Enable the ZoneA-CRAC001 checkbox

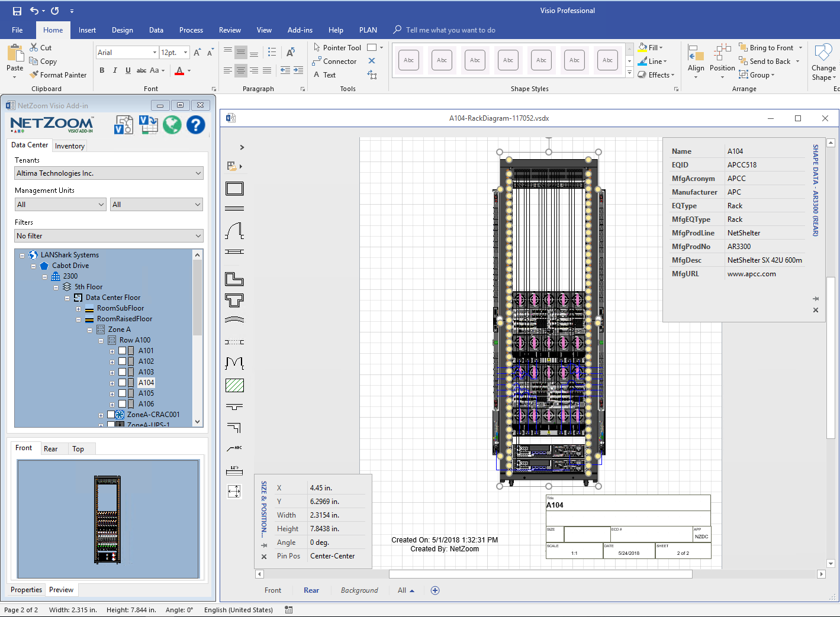pyautogui.click(x=111, y=415)
